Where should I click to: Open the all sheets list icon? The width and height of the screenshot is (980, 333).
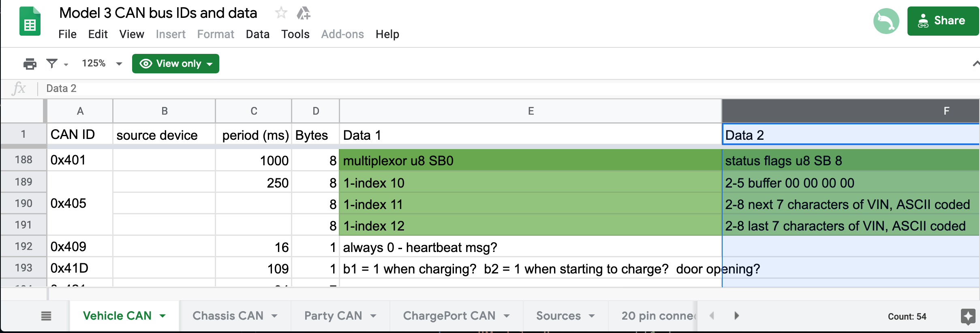pos(46,316)
